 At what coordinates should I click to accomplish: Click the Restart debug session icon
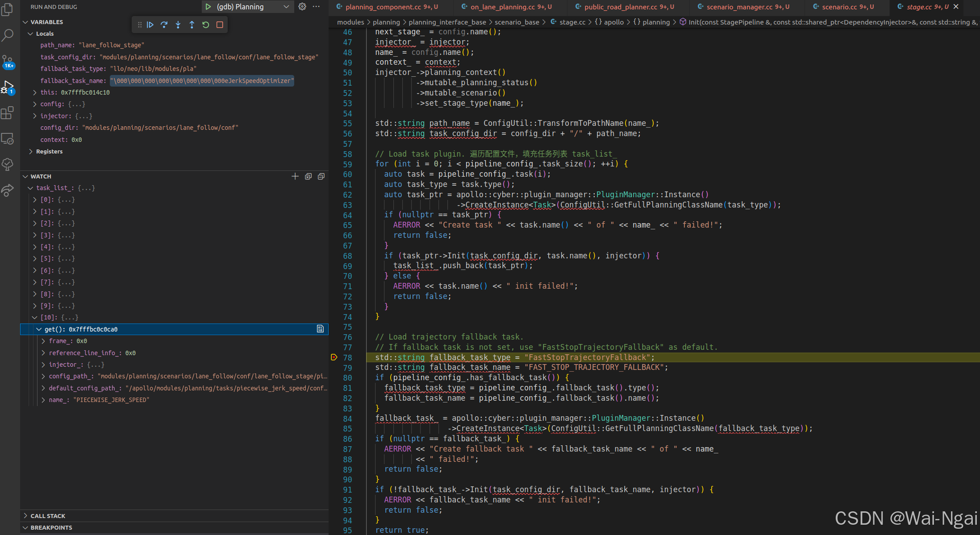tap(206, 25)
